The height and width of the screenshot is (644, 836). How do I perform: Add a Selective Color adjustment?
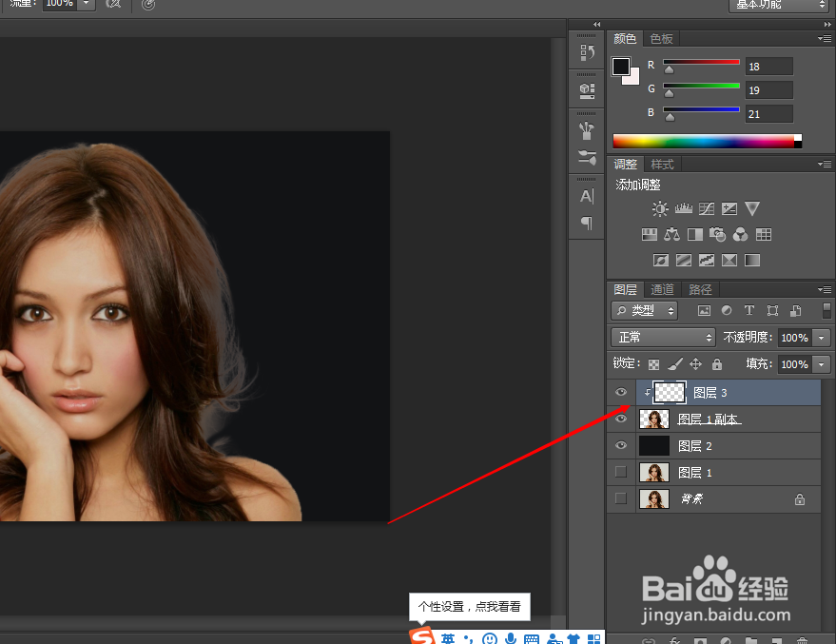(729, 260)
